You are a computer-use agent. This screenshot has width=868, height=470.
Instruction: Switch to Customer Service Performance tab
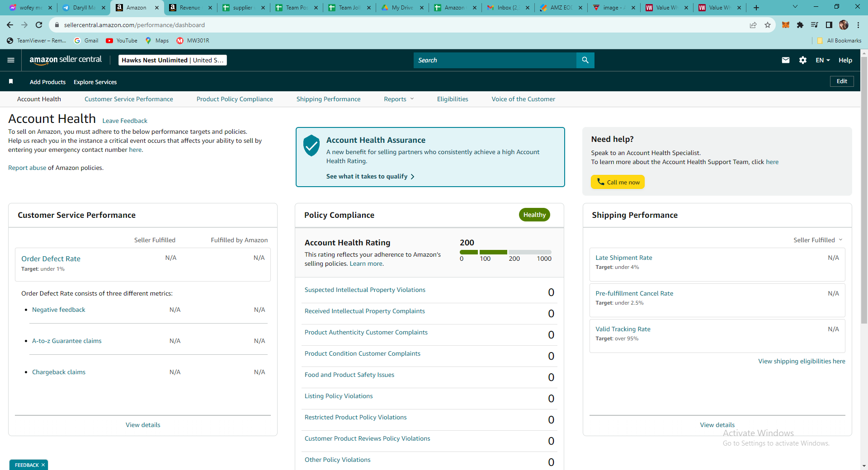point(129,99)
